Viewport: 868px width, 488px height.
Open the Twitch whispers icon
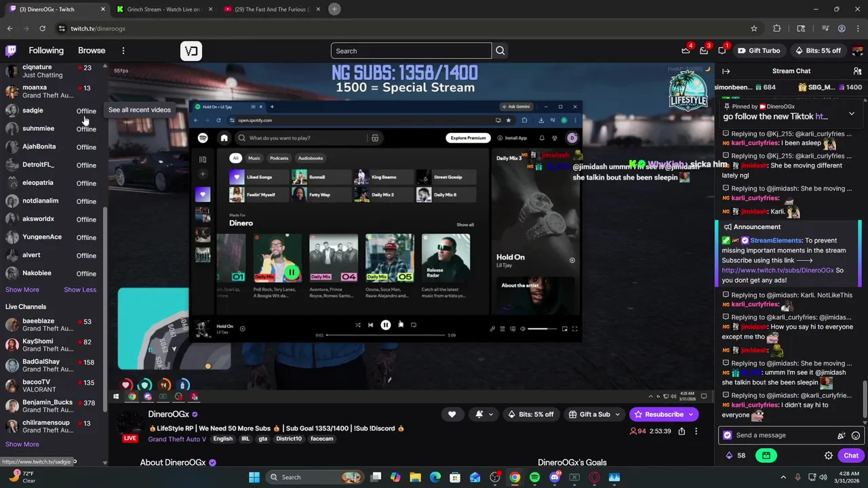(x=722, y=51)
